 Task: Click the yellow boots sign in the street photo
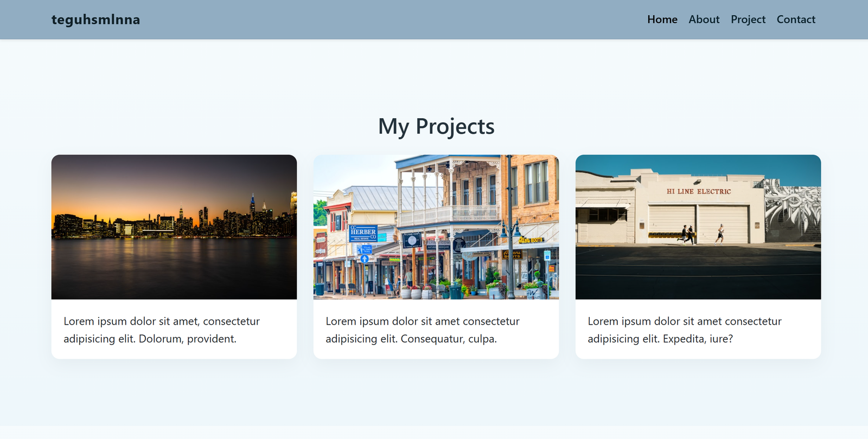coord(530,240)
